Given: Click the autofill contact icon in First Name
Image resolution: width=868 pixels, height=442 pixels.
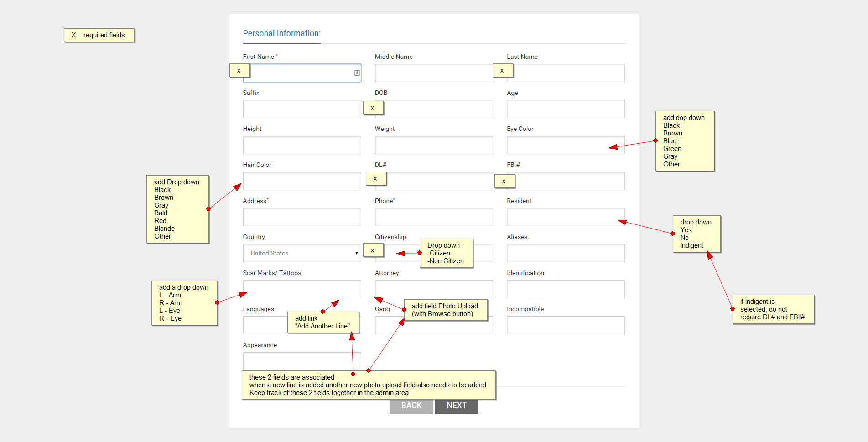Looking at the screenshot, I should [x=357, y=73].
